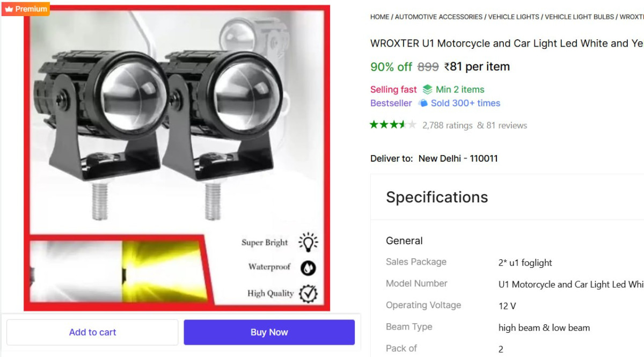Click the Premium crown badge icon
The height and width of the screenshot is (357, 644).
click(x=9, y=9)
